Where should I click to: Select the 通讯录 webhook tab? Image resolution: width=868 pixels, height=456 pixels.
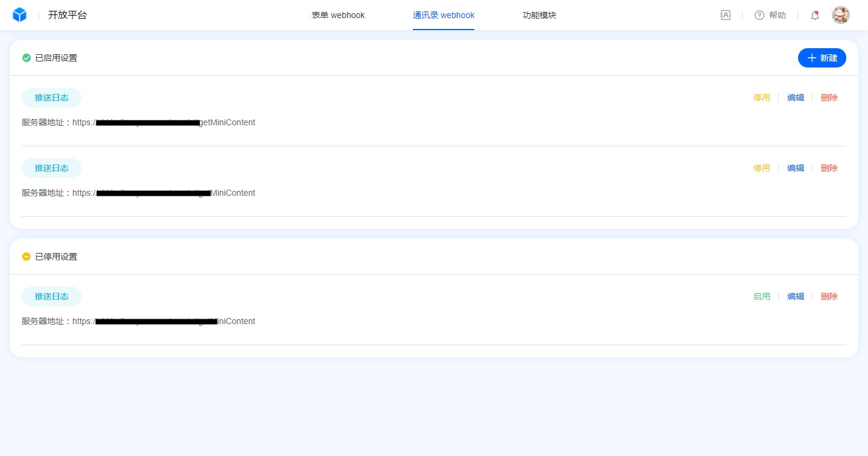click(x=444, y=15)
